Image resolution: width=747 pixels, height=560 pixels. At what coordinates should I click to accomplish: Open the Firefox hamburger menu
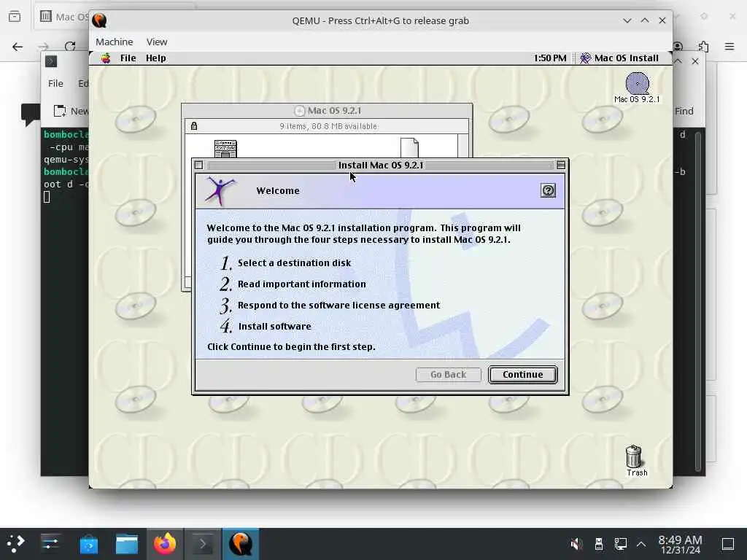point(729,46)
